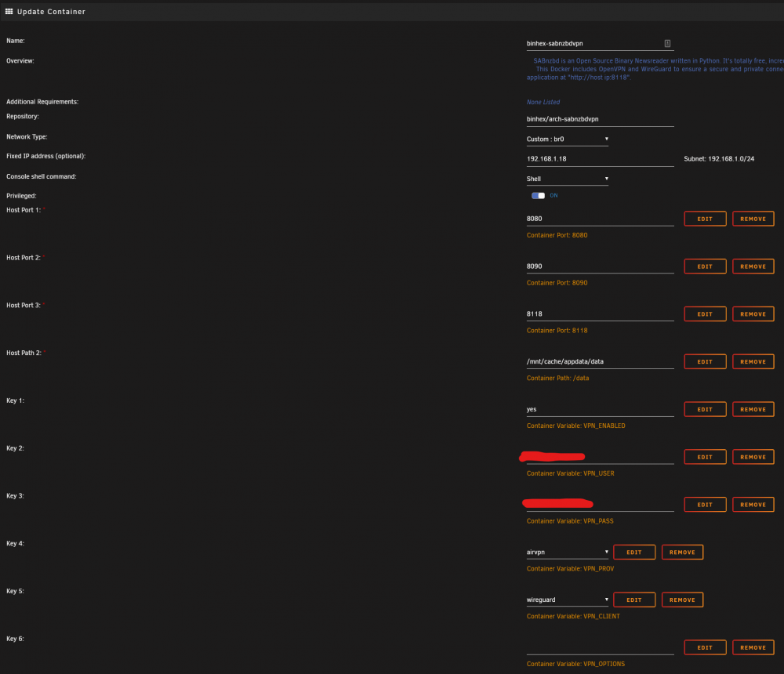This screenshot has height=674, width=784.
Task: Open the Network Type dropdown
Action: (567, 139)
